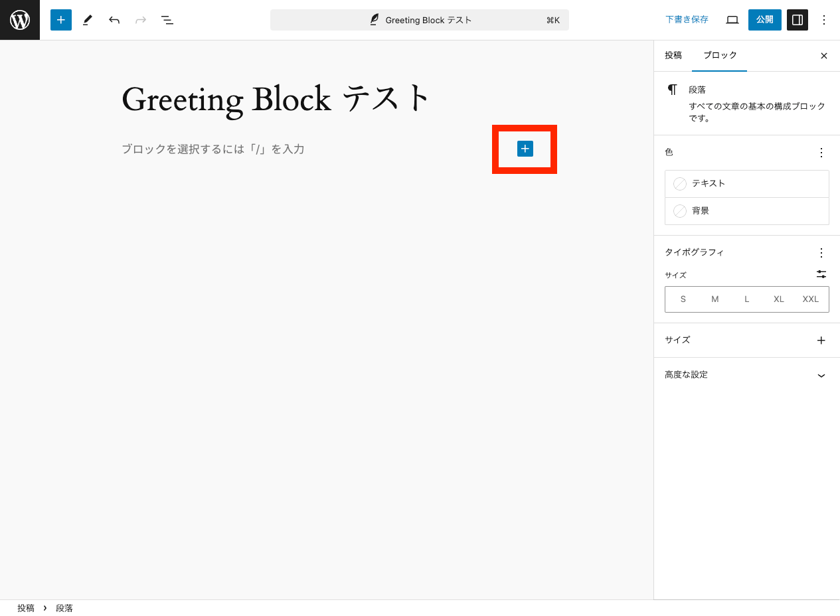Select font size XXL
The height and width of the screenshot is (616, 840).
point(811,299)
